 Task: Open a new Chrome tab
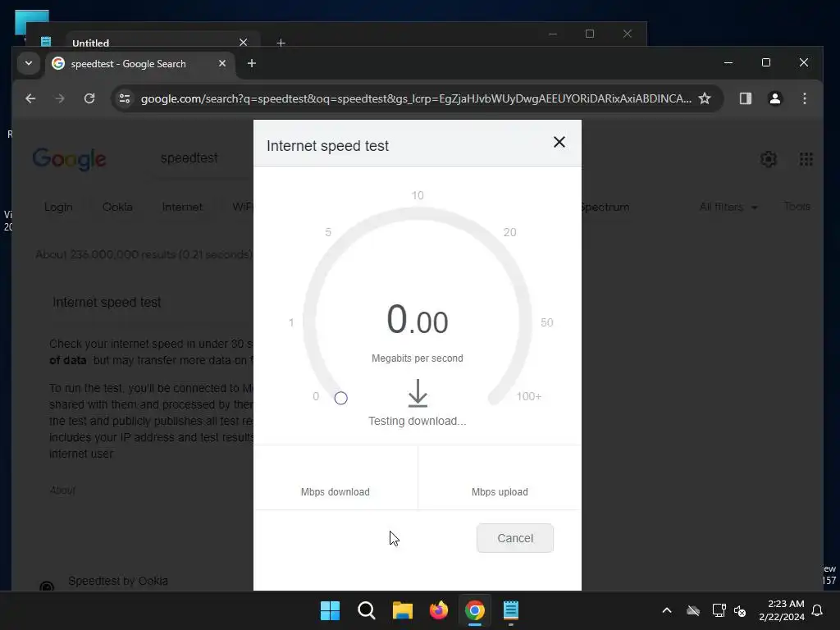(x=251, y=64)
